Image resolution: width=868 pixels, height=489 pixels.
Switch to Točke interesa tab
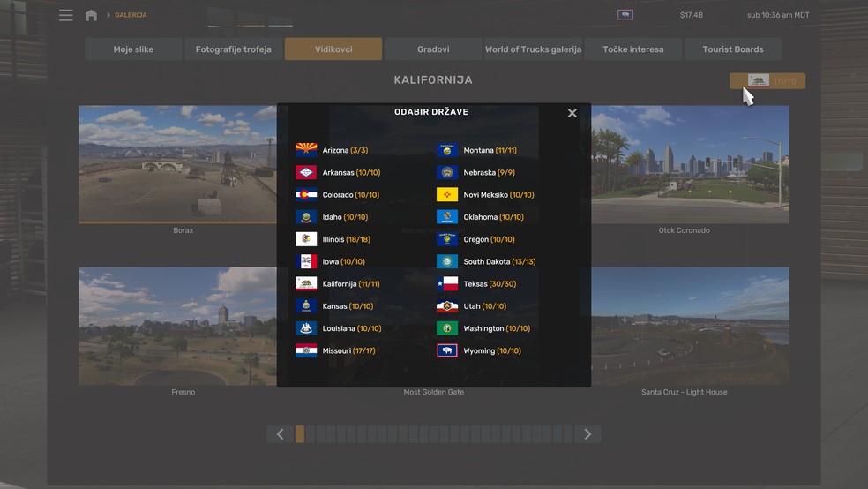click(632, 49)
